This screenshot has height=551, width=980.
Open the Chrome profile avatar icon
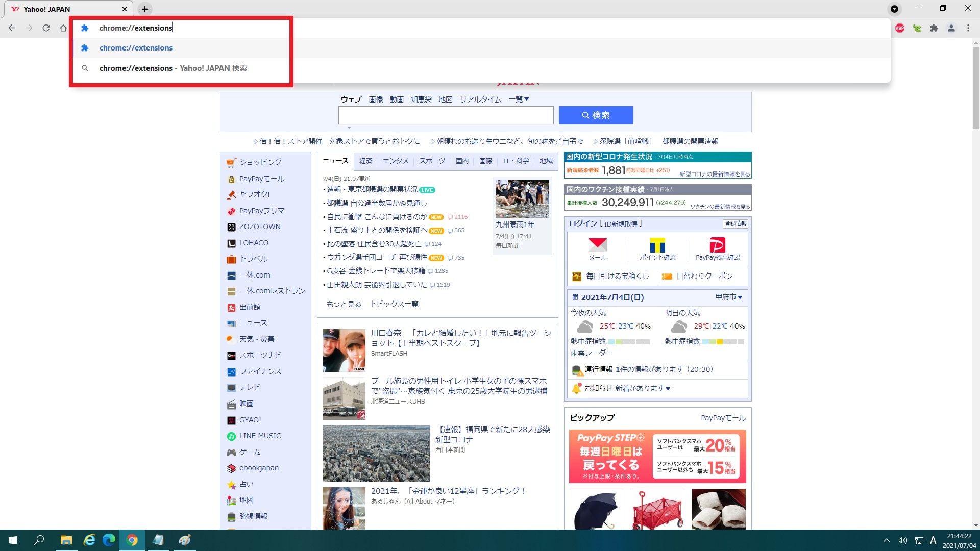(951, 28)
